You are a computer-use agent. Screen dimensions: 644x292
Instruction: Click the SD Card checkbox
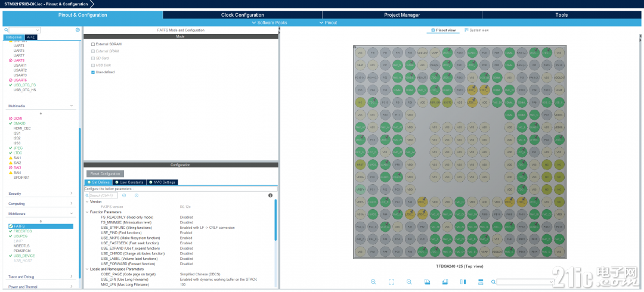pos(93,58)
